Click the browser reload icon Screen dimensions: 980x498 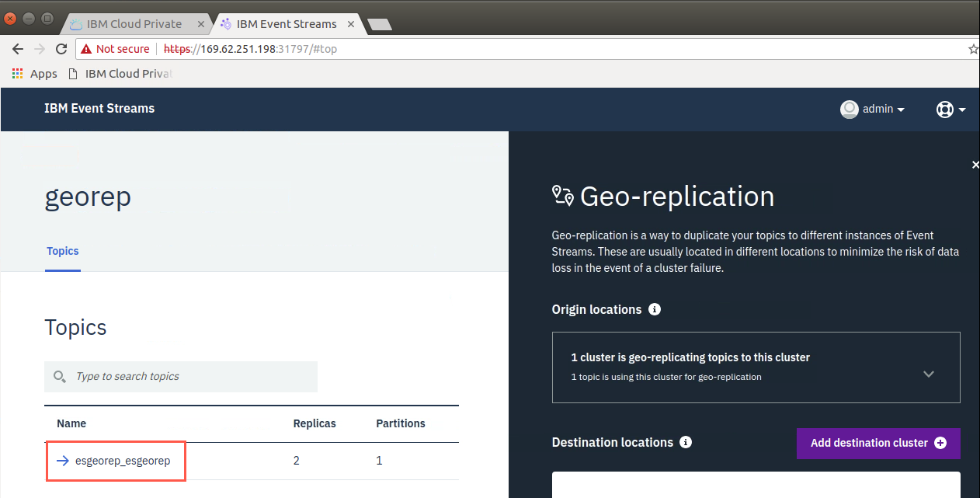pyautogui.click(x=61, y=49)
